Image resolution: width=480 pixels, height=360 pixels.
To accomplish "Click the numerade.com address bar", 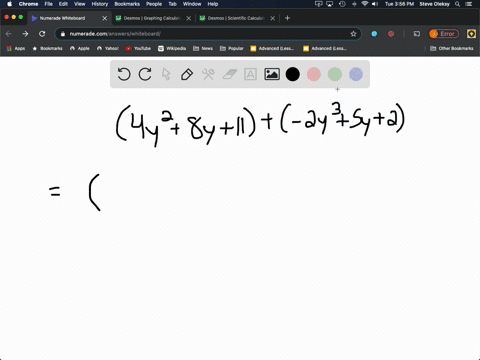I will [x=208, y=34].
